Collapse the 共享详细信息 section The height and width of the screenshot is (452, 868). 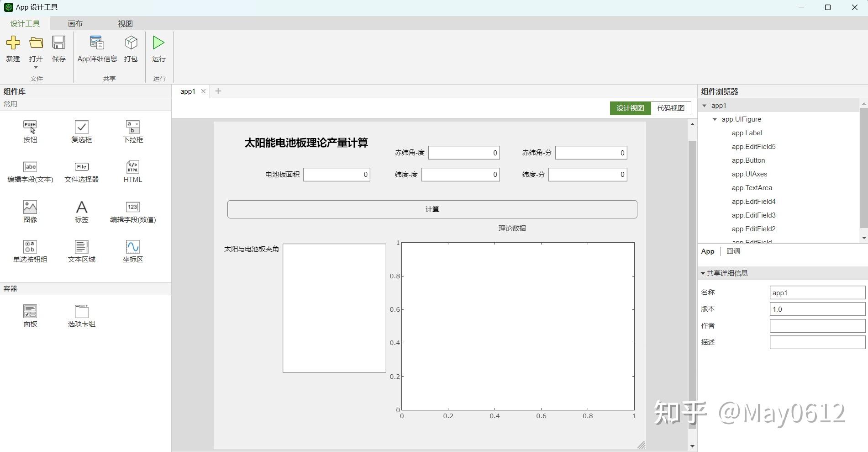[703, 273]
